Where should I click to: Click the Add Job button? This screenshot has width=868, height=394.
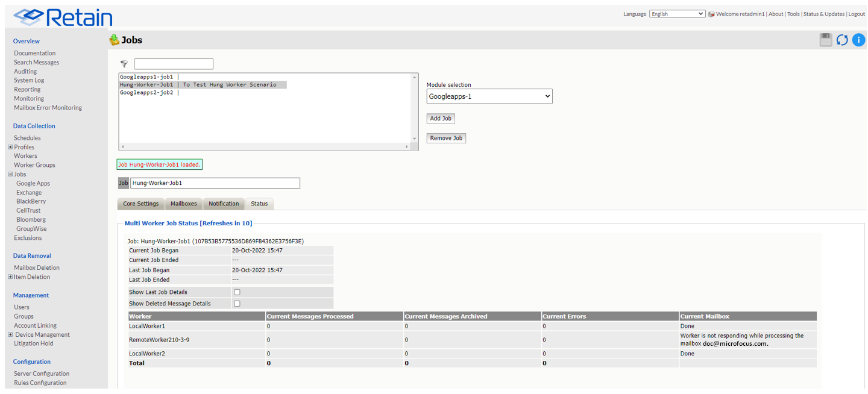tap(441, 118)
